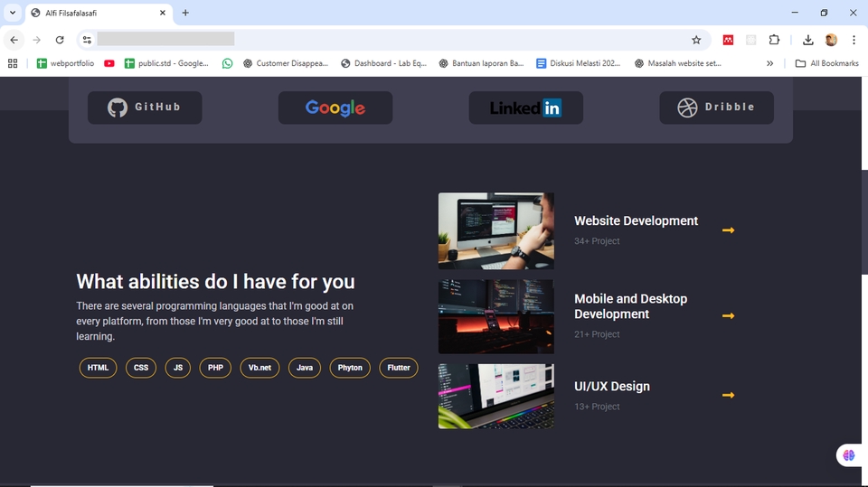868x487 pixels.
Task: Click the JS skill tag
Action: point(178,368)
